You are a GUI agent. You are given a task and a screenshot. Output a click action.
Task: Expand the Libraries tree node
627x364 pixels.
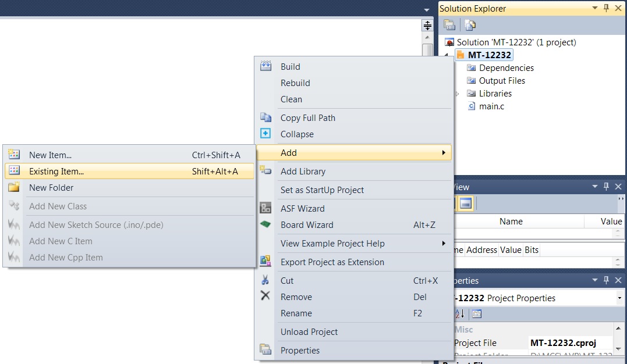457,94
